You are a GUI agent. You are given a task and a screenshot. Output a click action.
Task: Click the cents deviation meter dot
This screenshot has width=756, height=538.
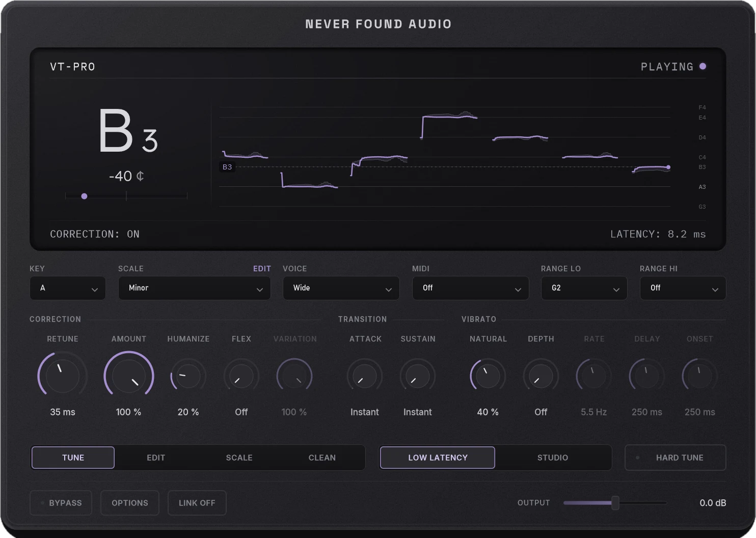click(x=84, y=196)
